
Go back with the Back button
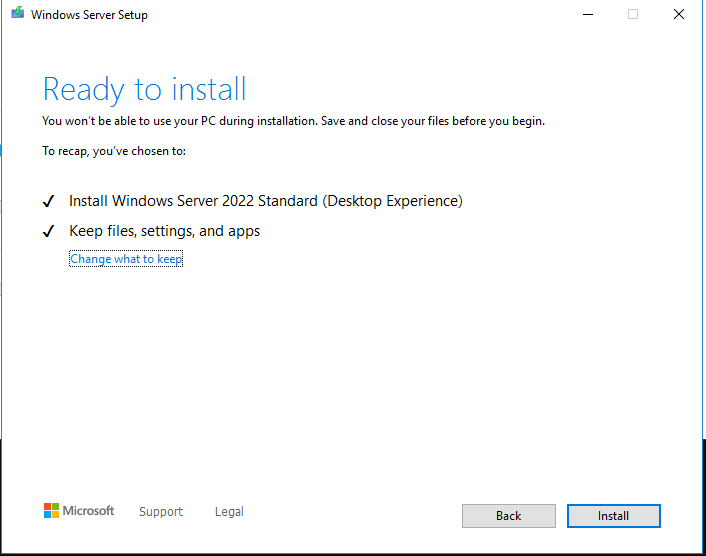pos(508,516)
